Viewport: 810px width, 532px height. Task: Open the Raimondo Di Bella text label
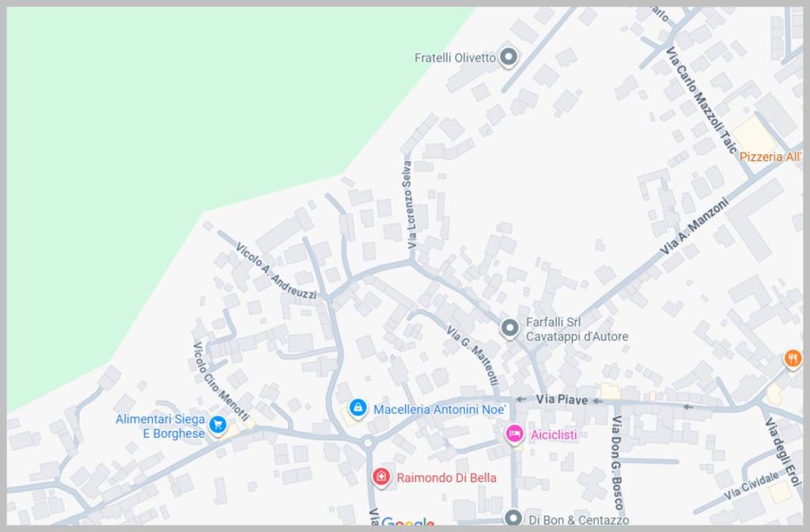(x=446, y=477)
